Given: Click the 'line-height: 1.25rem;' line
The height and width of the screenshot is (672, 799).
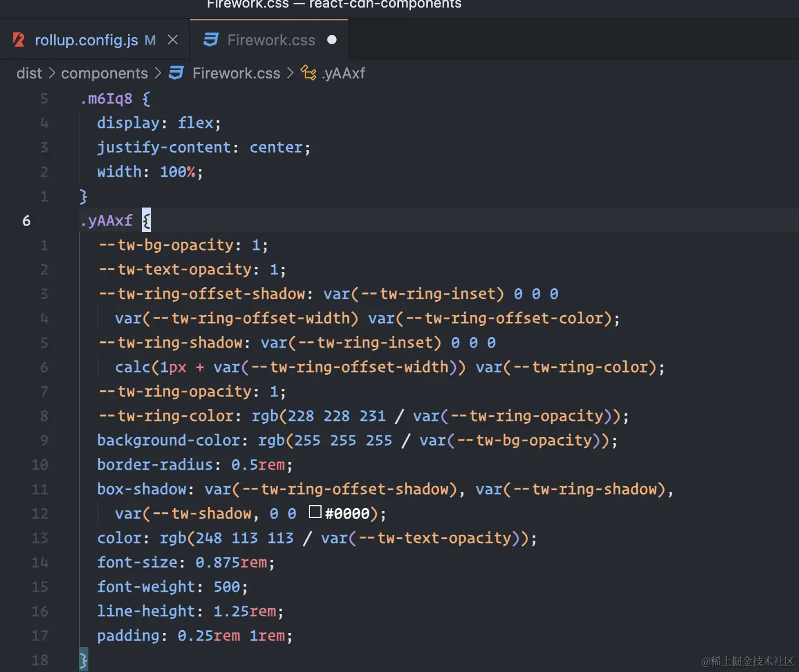Looking at the screenshot, I should (x=190, y=612).
